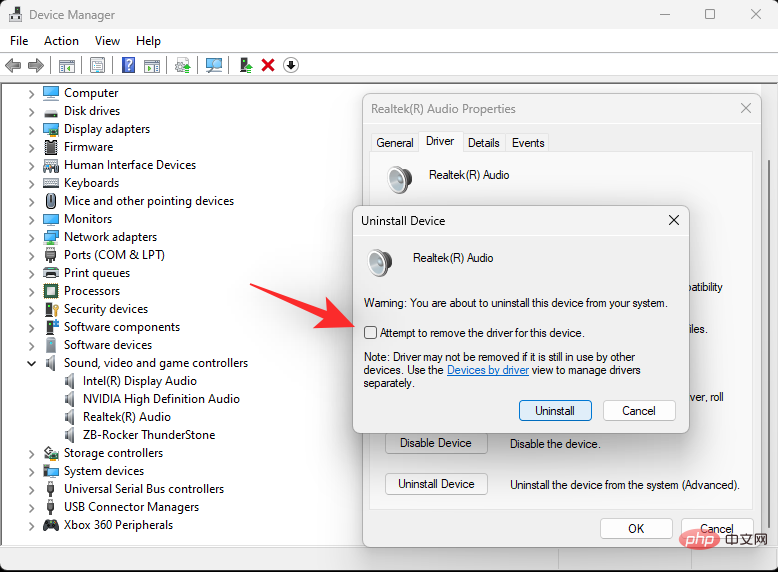Expand the Display adapters node

(x=31, y=129)
